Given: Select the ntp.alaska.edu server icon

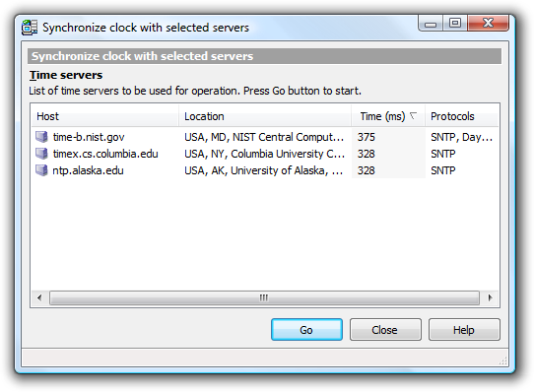Looking at the screenshot, I should point(41,170).
